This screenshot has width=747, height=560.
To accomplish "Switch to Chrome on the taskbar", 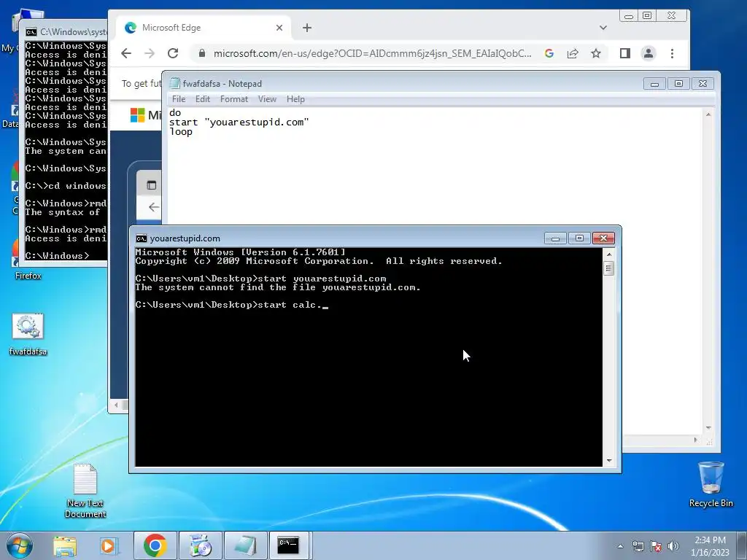I will coord(155,545).
